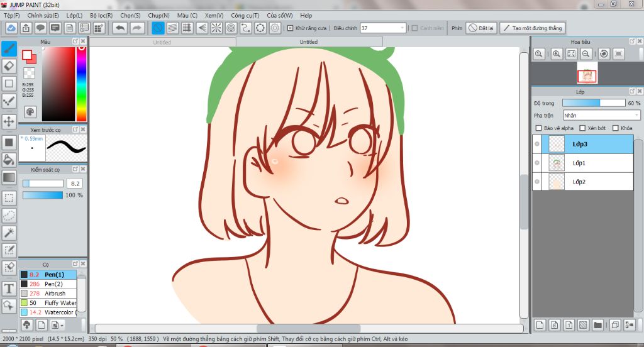Click 'Tạo một đường thẳng' button
Viewport: 644px width, 347px height.
click(x=533, y=28)
